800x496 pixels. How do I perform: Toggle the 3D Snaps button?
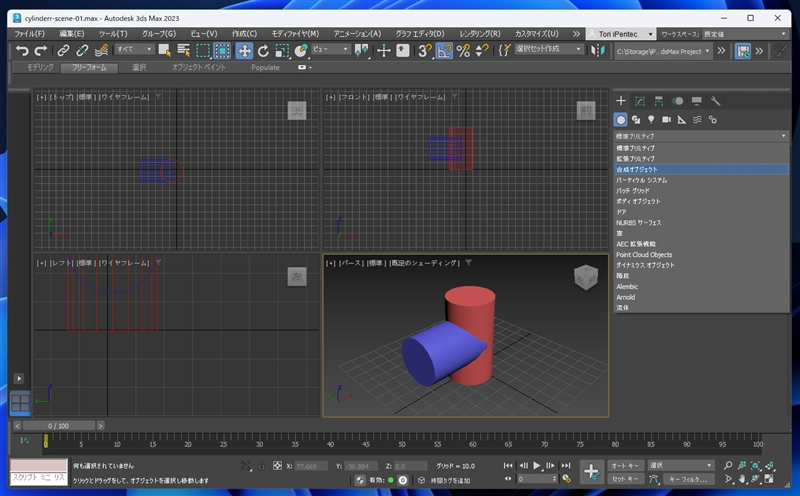(424, 51)
